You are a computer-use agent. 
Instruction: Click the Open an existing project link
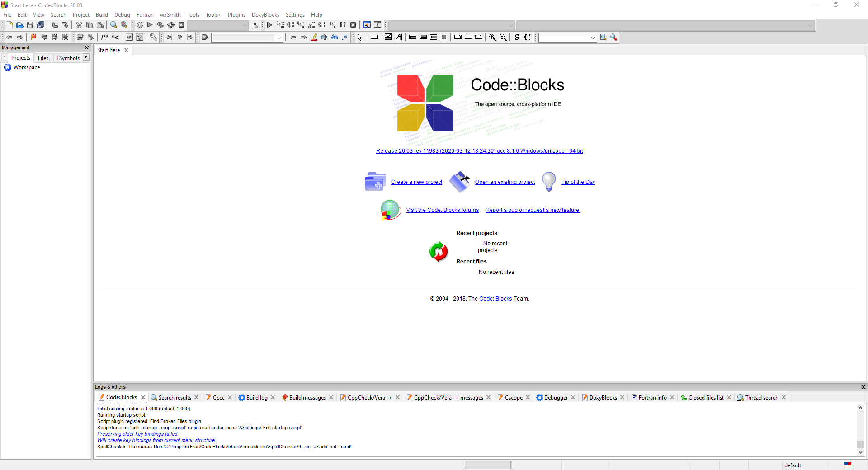[505, 182]
